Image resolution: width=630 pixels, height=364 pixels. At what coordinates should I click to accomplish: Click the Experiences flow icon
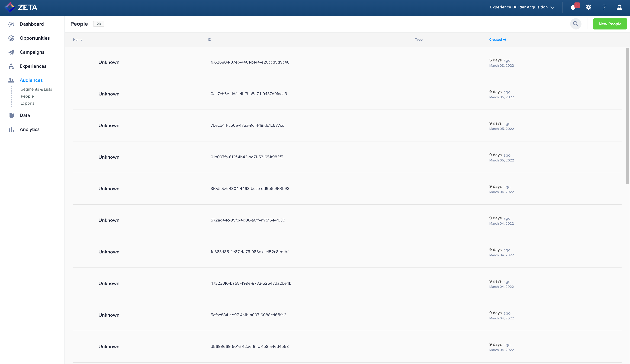tap(11, 66)
